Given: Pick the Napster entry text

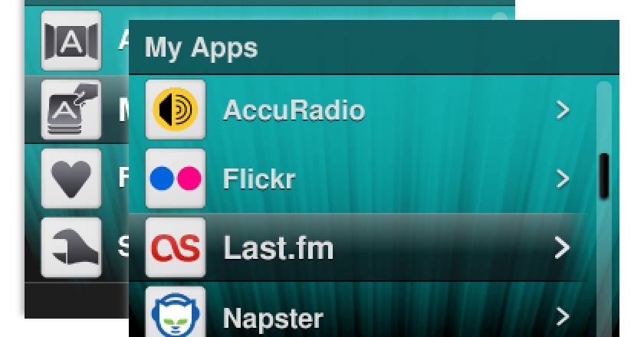Looking at the screenshot, I should [273, 318].
